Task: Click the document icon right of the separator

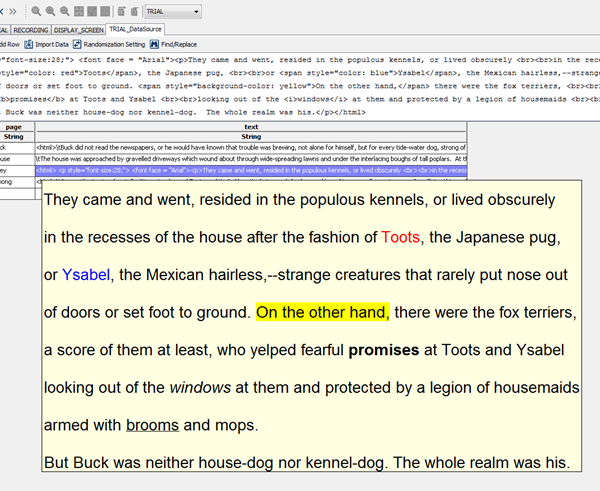Action: (121, 11)
